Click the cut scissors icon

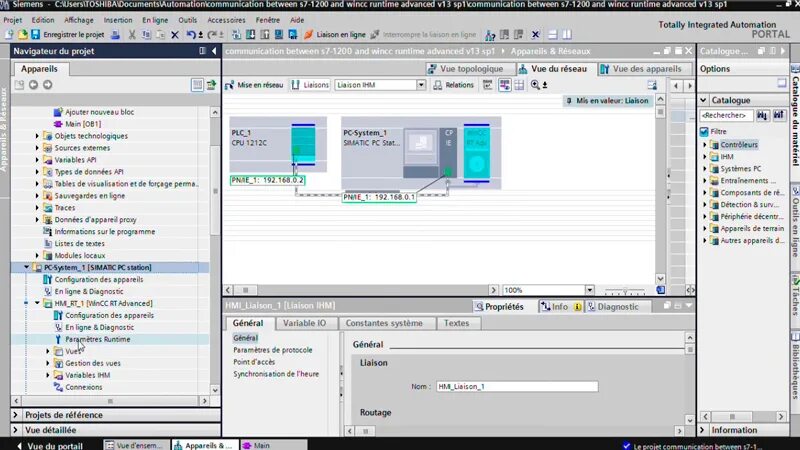tap(132, 35)
